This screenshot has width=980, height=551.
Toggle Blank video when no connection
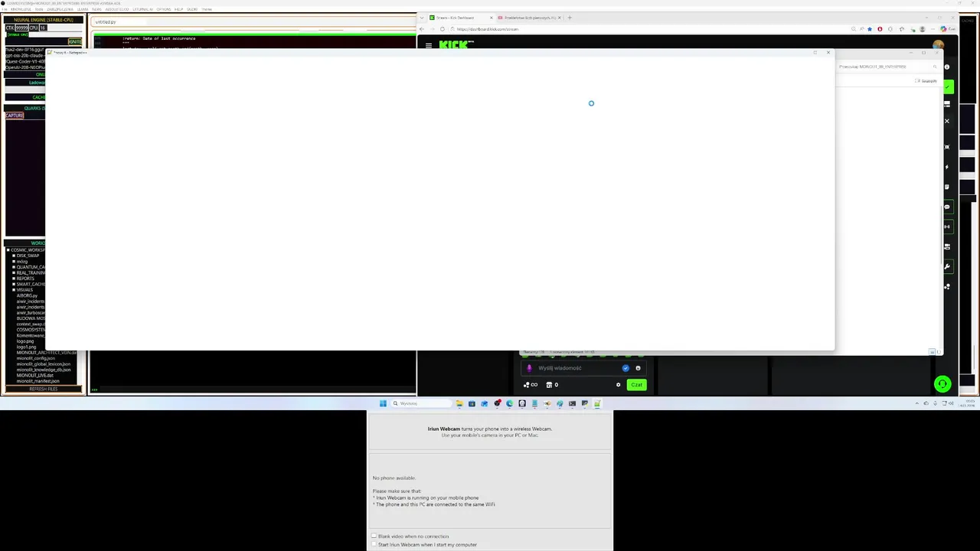(x=374, y=536)
